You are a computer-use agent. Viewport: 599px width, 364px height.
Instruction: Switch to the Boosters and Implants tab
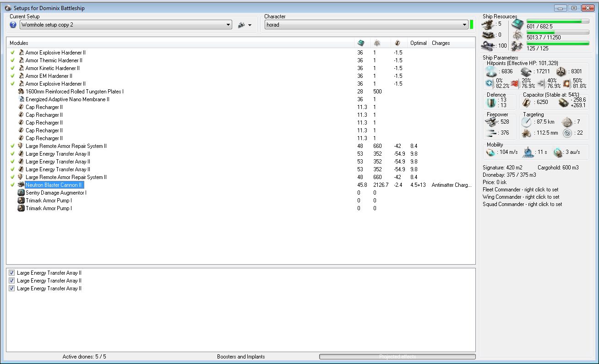(241, 357)
